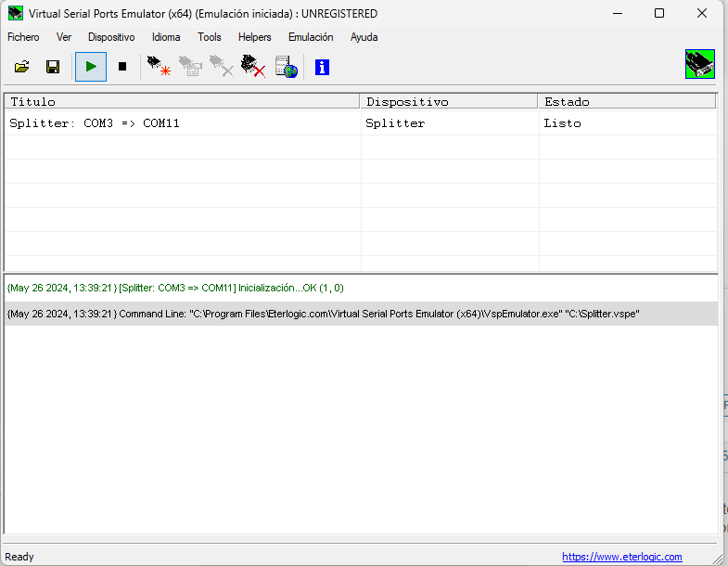This screenshot has width=728, height=566.
Task: Open the Fichero menu
Action: coord(23,37)
